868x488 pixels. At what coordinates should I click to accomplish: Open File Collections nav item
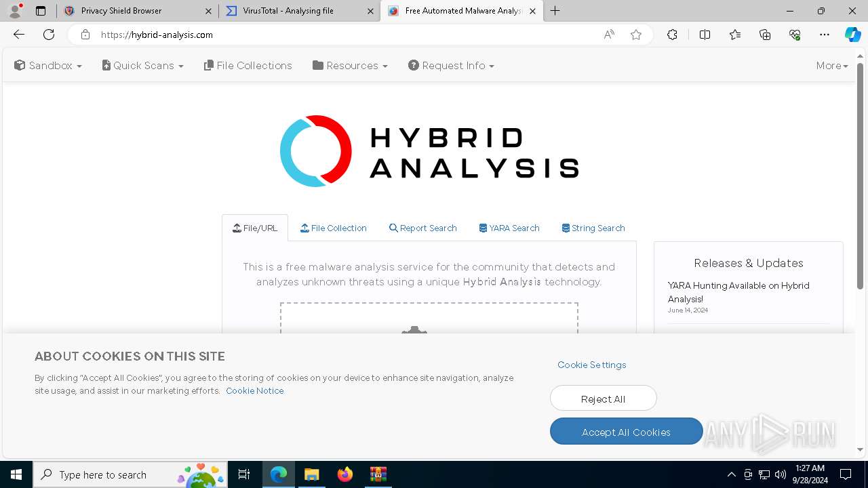tap(248, 66)
